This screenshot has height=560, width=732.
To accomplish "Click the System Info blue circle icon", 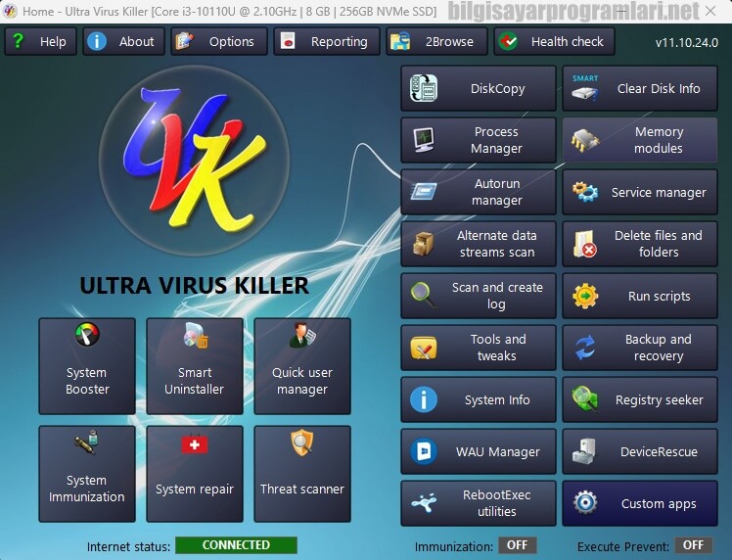I will coord(424,399).
